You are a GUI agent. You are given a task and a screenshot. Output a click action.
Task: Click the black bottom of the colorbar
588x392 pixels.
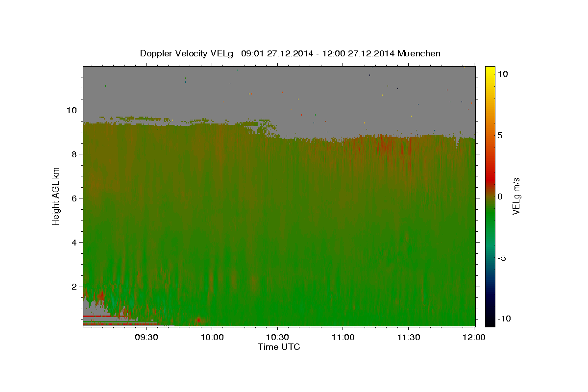point(490,321)
